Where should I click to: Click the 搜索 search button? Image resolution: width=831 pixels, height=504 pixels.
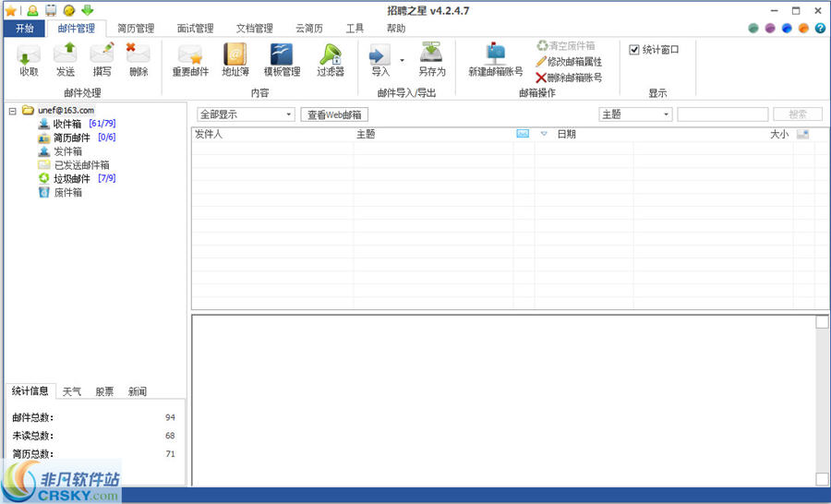pos(798,114)
